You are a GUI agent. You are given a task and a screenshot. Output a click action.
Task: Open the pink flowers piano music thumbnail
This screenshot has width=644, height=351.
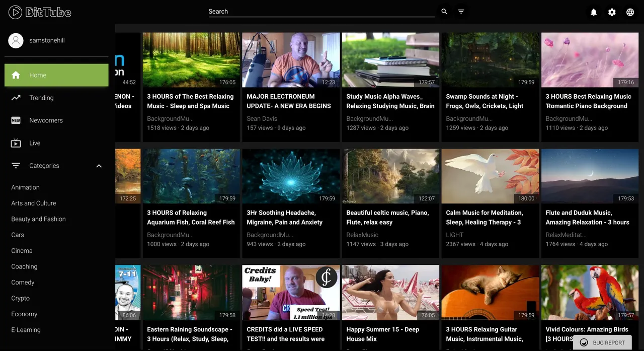click(590, 60)
